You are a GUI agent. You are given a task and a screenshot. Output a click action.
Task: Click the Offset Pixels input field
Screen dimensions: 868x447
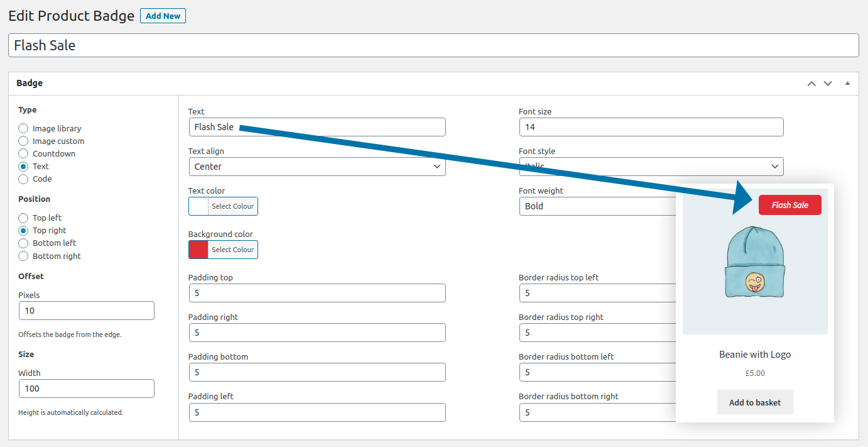[x=86, y=311]
